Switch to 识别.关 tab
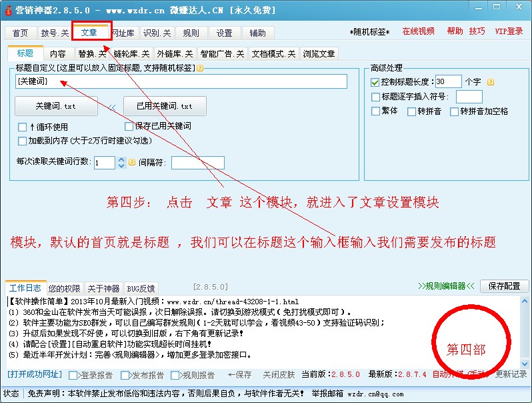532x403 pixels. [157, 33]
